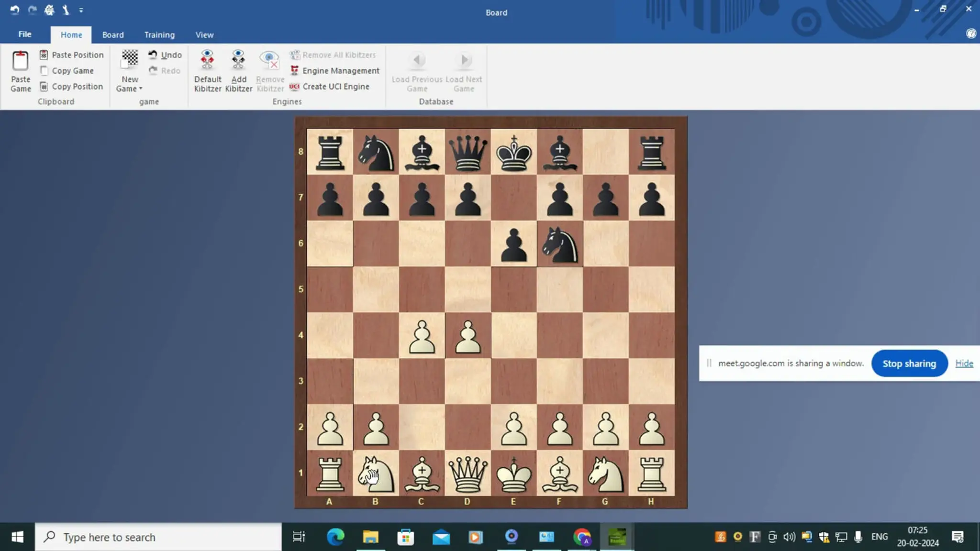The image size is (980, 551).
Task: Click the Undo arrow in the ribbon
Action: [153, 55]
